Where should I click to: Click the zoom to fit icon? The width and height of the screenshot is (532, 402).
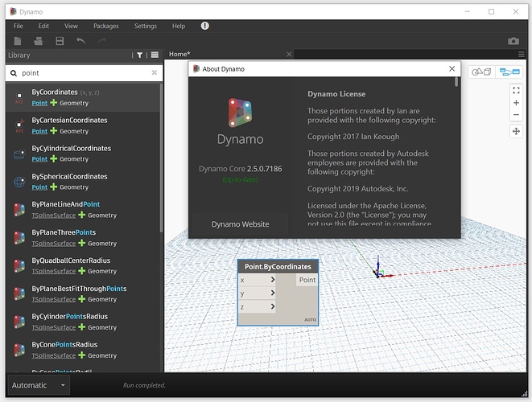coord(516,90)
